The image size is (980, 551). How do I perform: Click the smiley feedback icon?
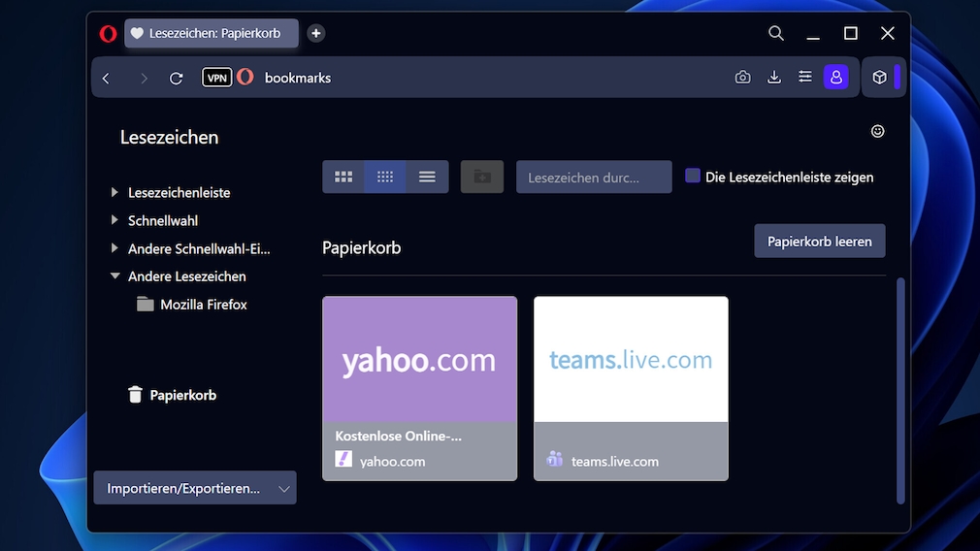pos(877,131)
